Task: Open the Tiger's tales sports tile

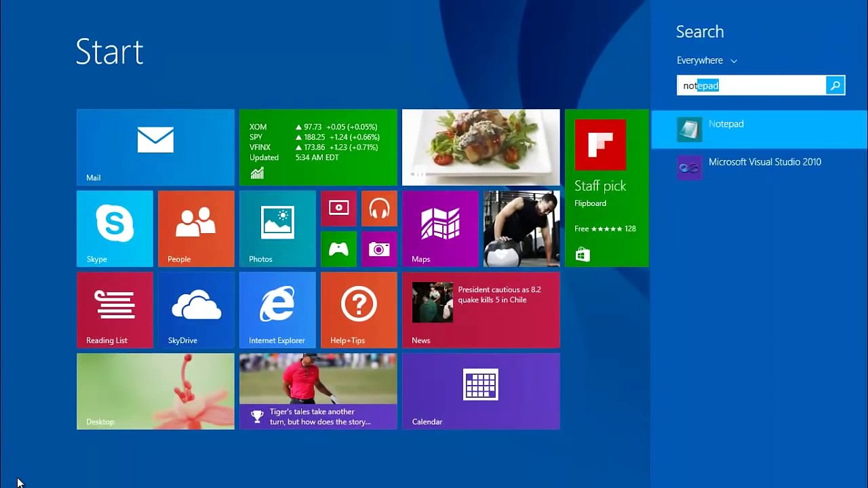Action: [x=318, y=391]
